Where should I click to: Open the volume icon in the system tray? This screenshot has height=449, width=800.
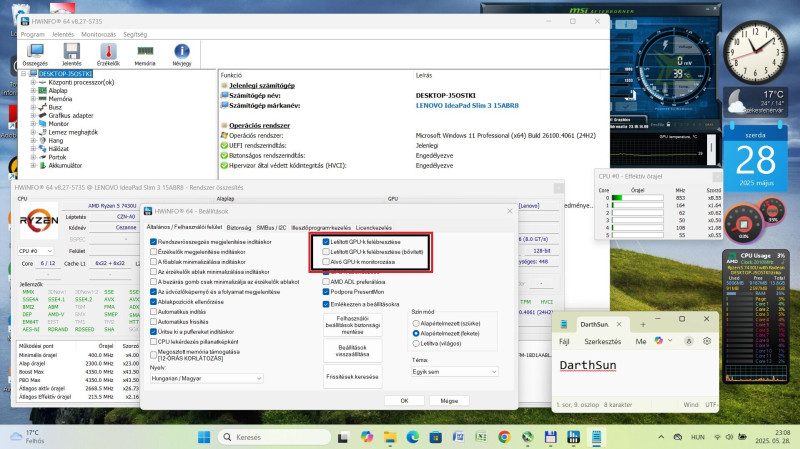tap(729, 437)
